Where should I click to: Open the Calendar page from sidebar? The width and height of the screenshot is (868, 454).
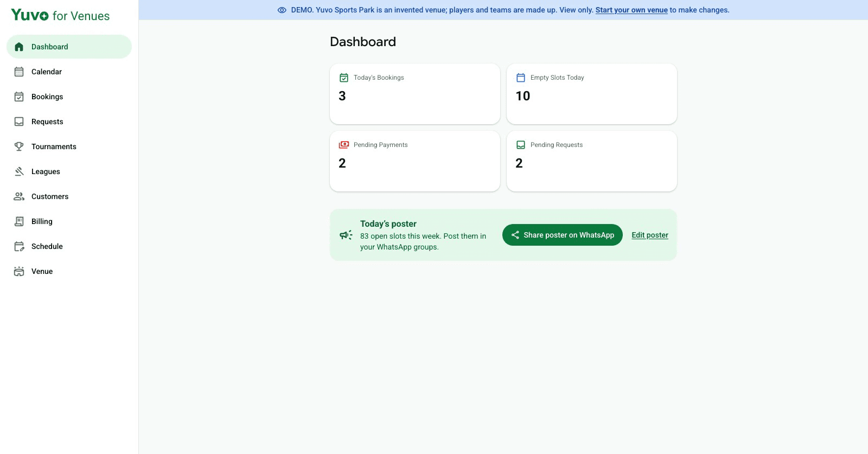pyautogui.click(x=69, y=72)
